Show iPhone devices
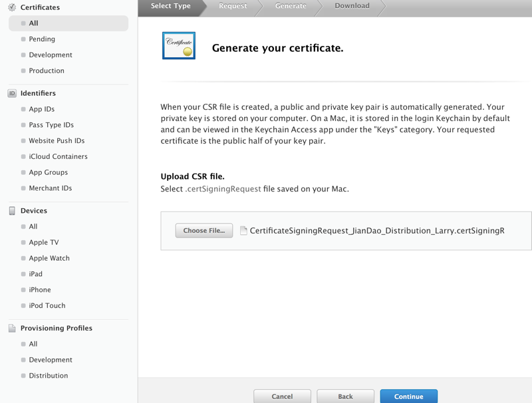 [40, 290]
